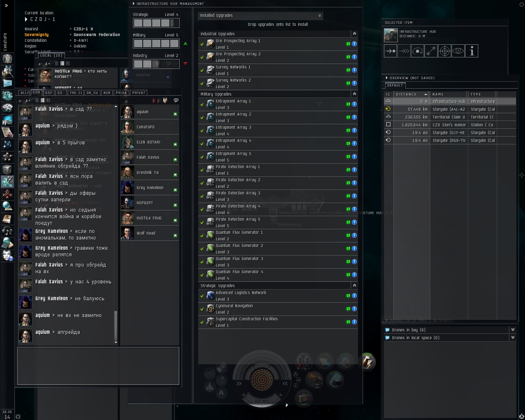Click the Industry Level 2 progress bar
525x420 pixels.
click(x=156, y=64)
